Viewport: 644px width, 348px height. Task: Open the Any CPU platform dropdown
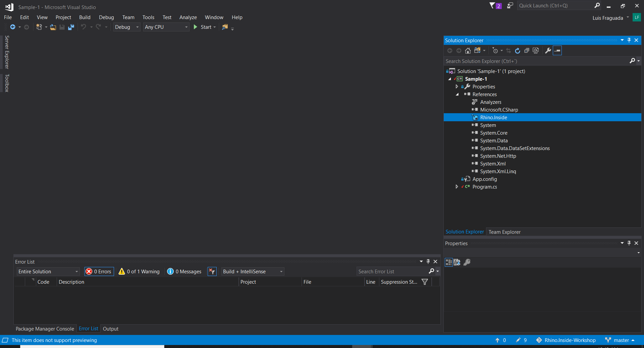(166, 27)
